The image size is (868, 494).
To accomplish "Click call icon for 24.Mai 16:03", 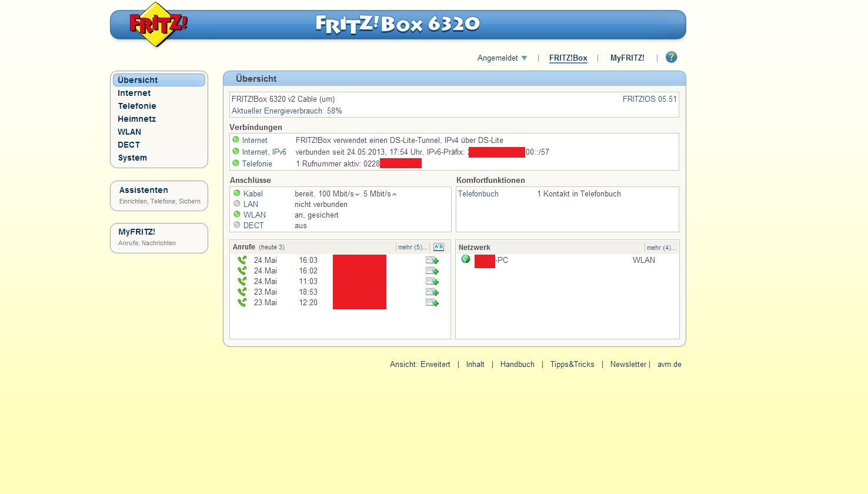I will (x=242, y=260).
